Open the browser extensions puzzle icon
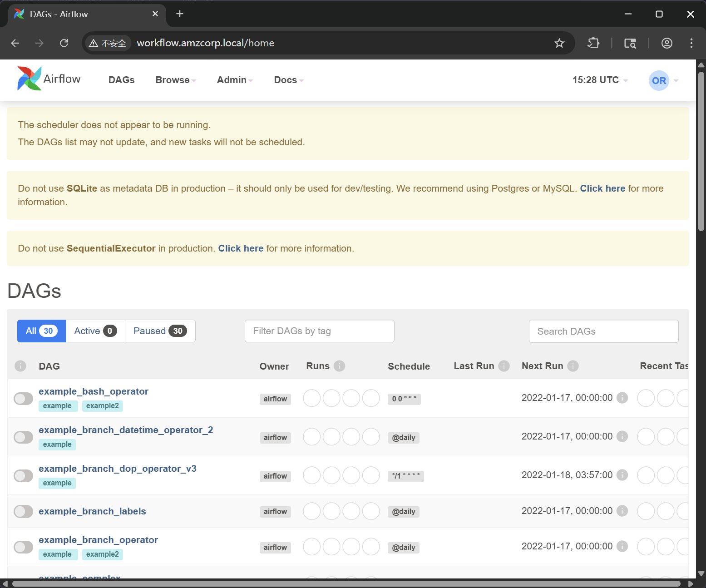 pyautogui.click(x=593, y=43)
